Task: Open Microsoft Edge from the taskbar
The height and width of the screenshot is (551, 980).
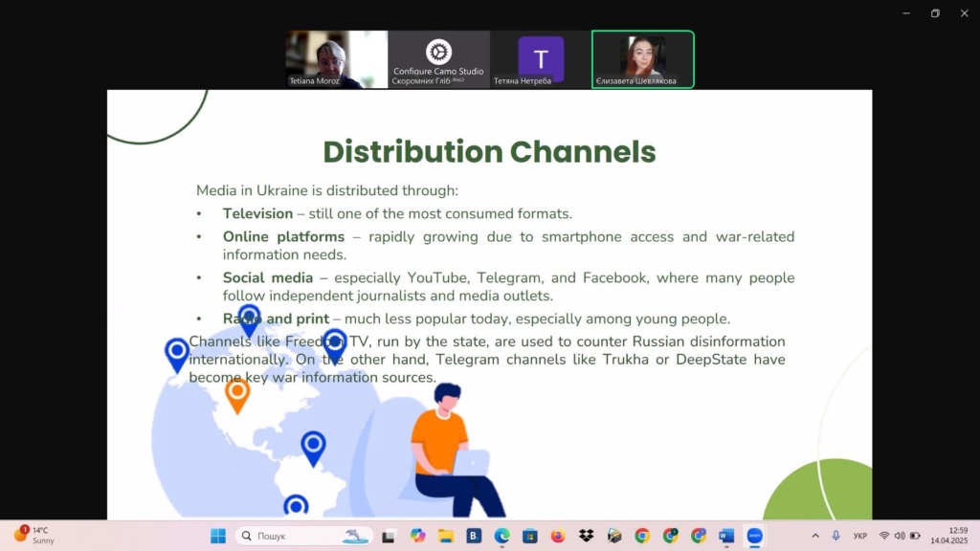Action: click(501, 536)
